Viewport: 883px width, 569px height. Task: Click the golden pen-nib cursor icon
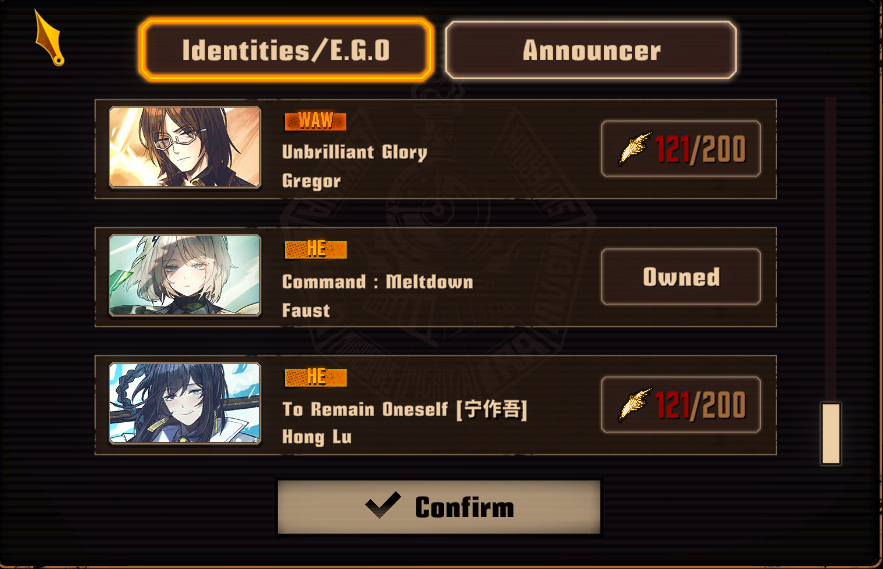(x=49, y=38)
